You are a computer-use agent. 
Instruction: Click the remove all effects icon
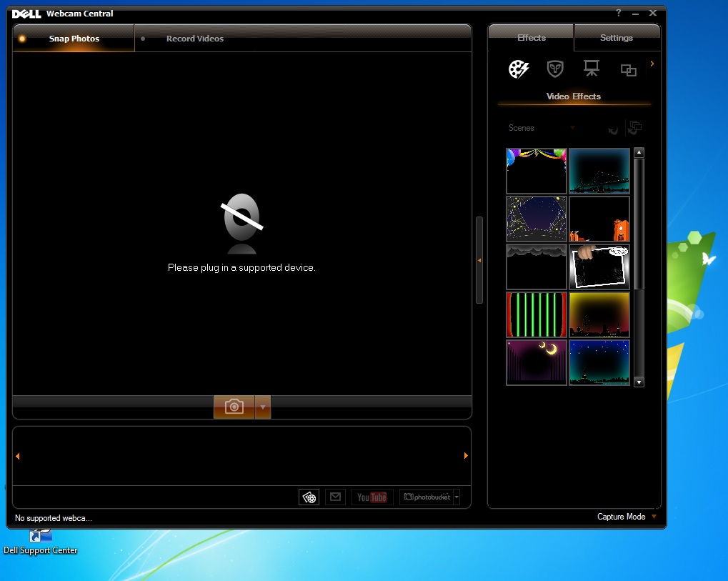634,127
